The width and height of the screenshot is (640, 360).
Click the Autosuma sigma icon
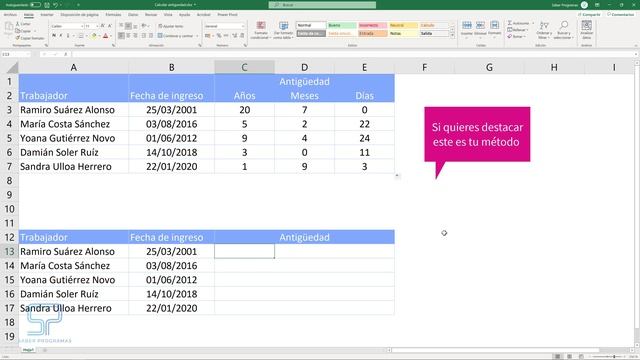click(510, 23)
